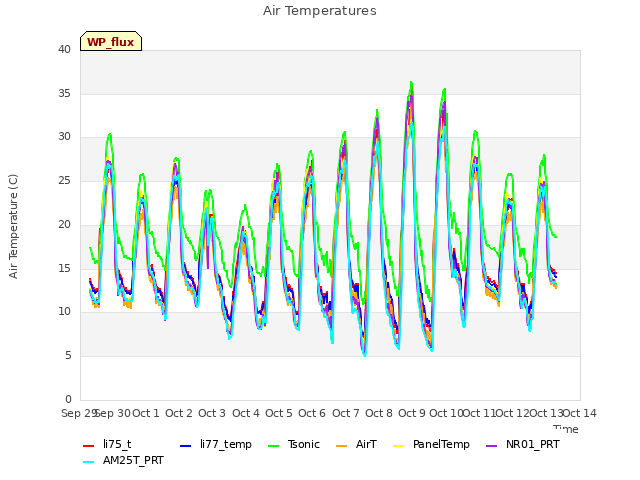Click the Oct 6 x-axis tick label
640x480 pixels.
point(312,413)
